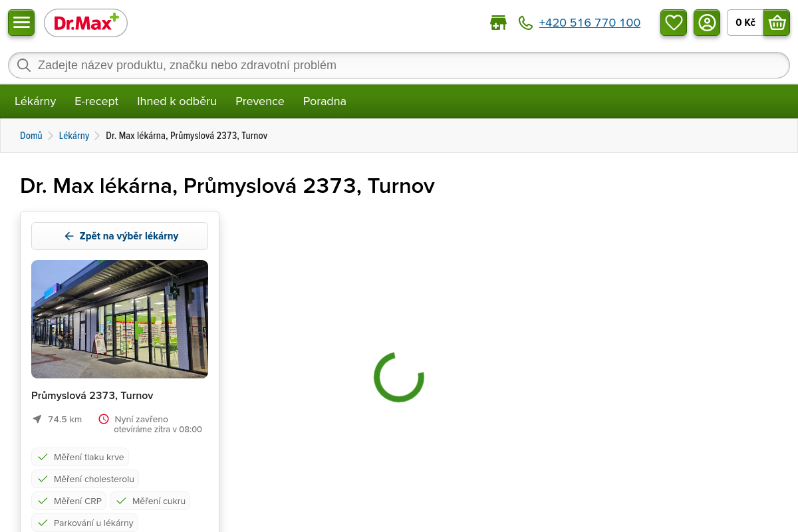This screenshot has width=798, height=532.
Task: Click the search magnifier icon
Action: tap(24, 65)
